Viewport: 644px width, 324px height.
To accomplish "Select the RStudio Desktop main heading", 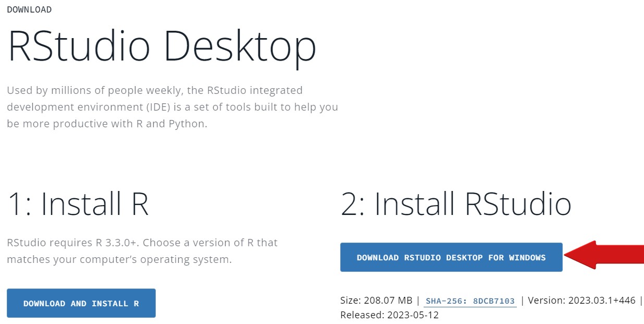I will coord(162,46).
